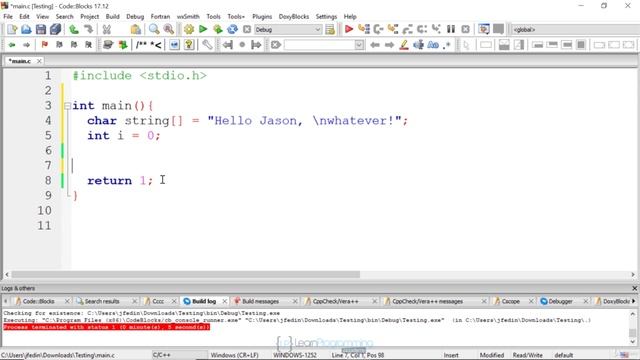Viewport: 640px width, 360px height.
Task: Build and run the project
Action: point(218,29)
